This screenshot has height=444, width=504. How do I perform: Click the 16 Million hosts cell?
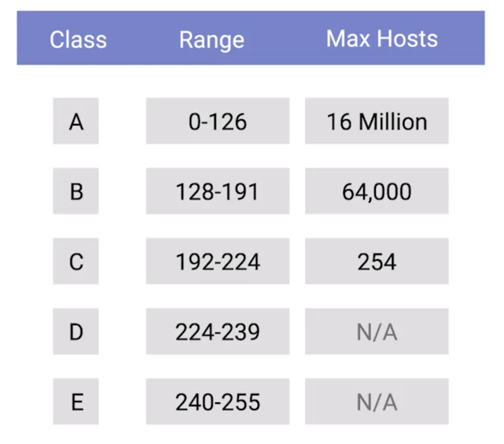click(377, 121)
